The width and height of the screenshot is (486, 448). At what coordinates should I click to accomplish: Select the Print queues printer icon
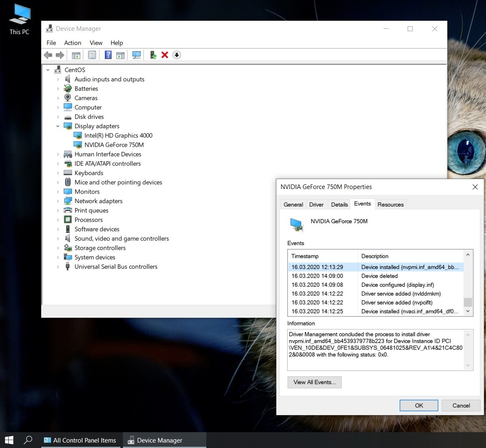pyautogui.click(x=68, y=210)
